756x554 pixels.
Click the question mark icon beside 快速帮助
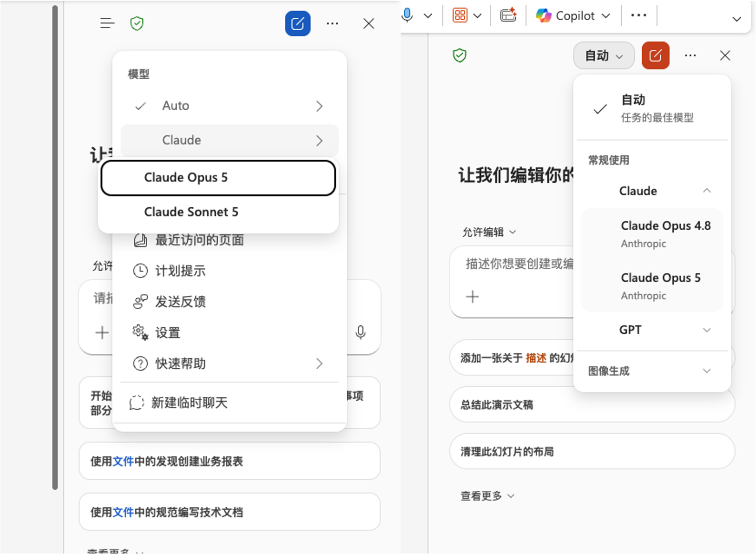140,364
